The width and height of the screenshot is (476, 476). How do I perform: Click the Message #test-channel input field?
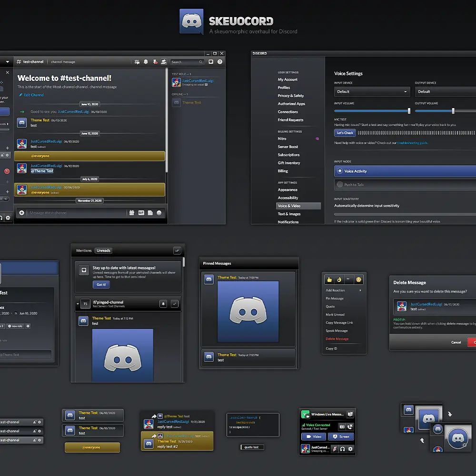tap(76, 213)
